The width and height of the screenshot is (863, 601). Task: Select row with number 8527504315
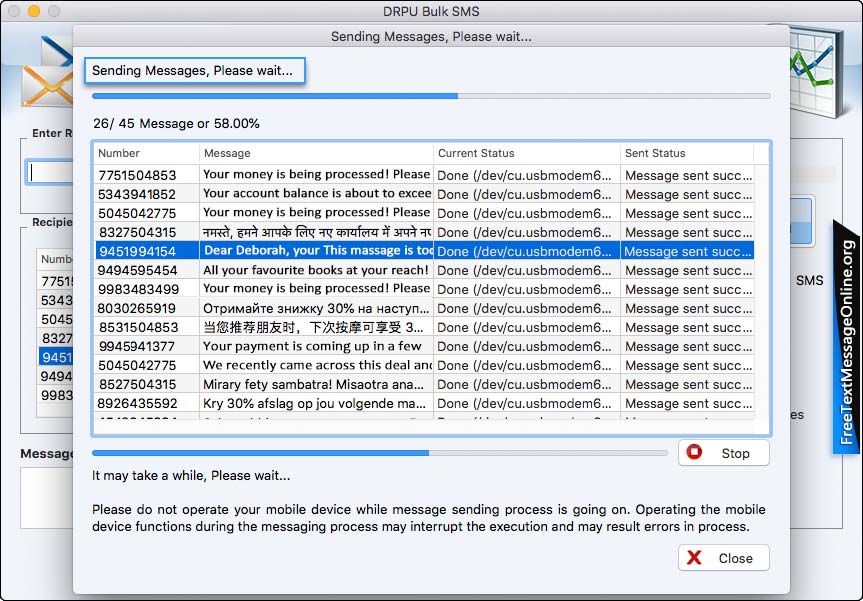pos(424,384)
